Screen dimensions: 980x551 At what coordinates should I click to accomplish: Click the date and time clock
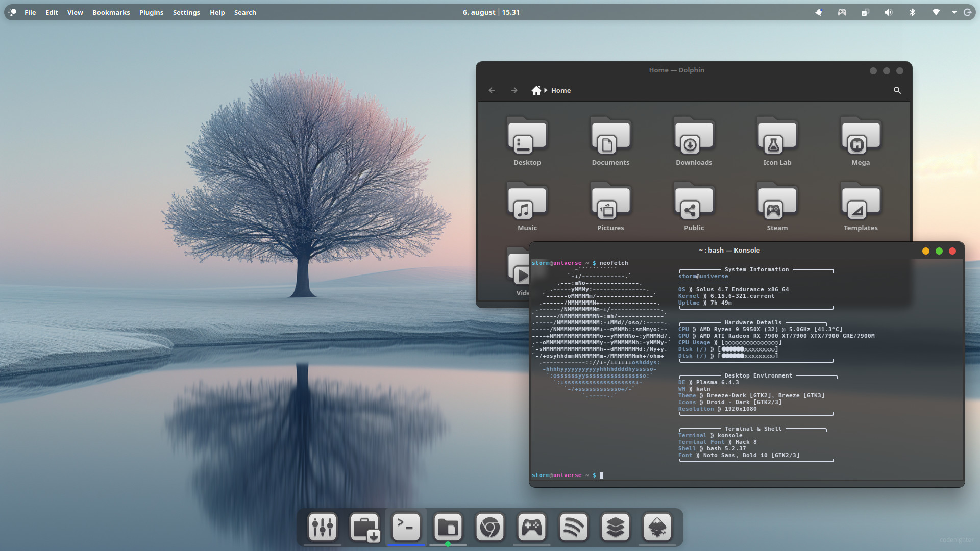(x=491, y=12)
